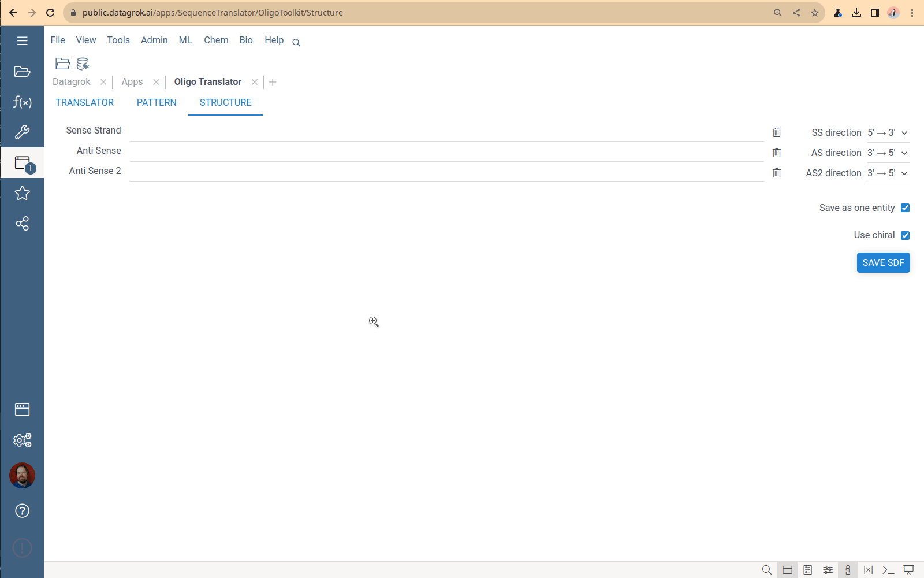Open the console icon in status bar
Screen dimensions: 924x578
pos(888,570)
